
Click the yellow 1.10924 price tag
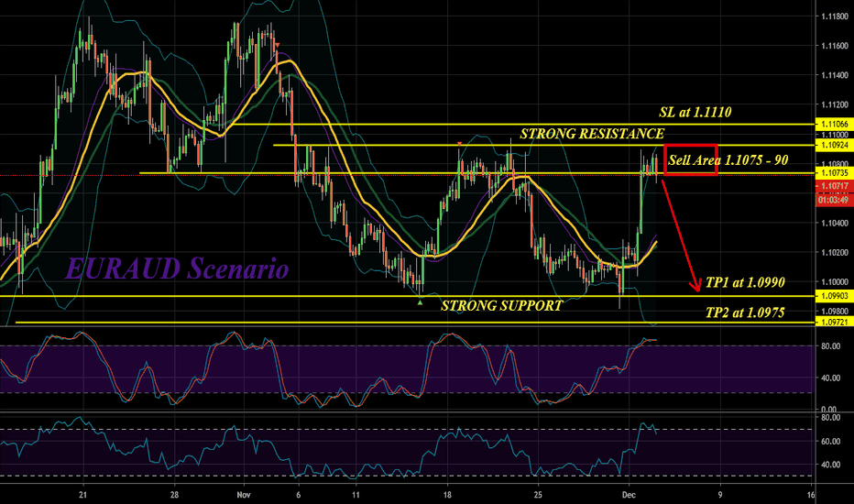click(832, 145)
